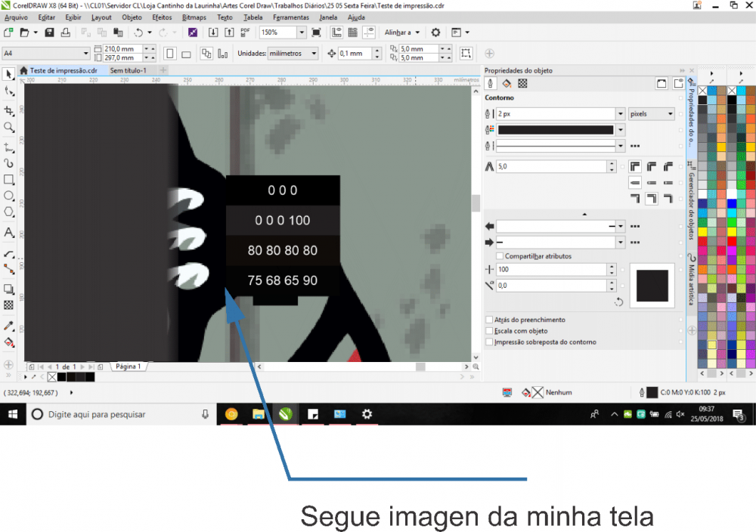Viewport: 756px width, 532px height.
Task: Select the Text tool
Action: coord(9,232)
